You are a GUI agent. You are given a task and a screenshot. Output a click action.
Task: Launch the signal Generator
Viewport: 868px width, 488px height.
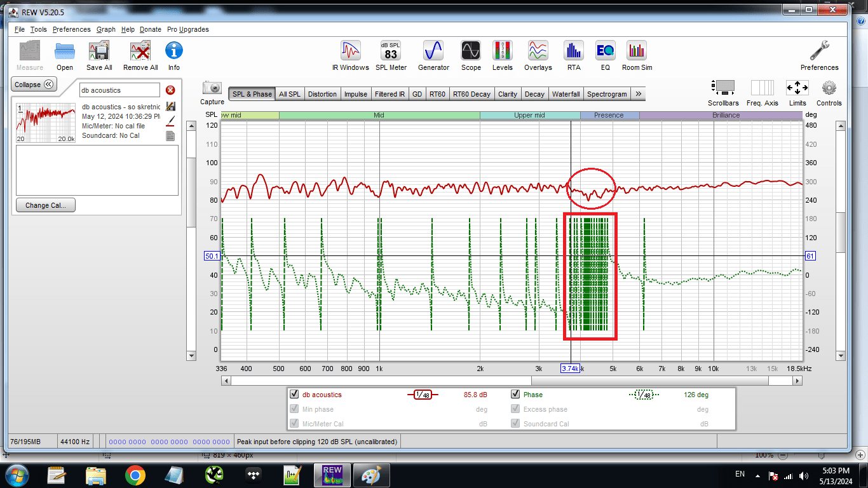pyautogui.click(x=433, y=56)
